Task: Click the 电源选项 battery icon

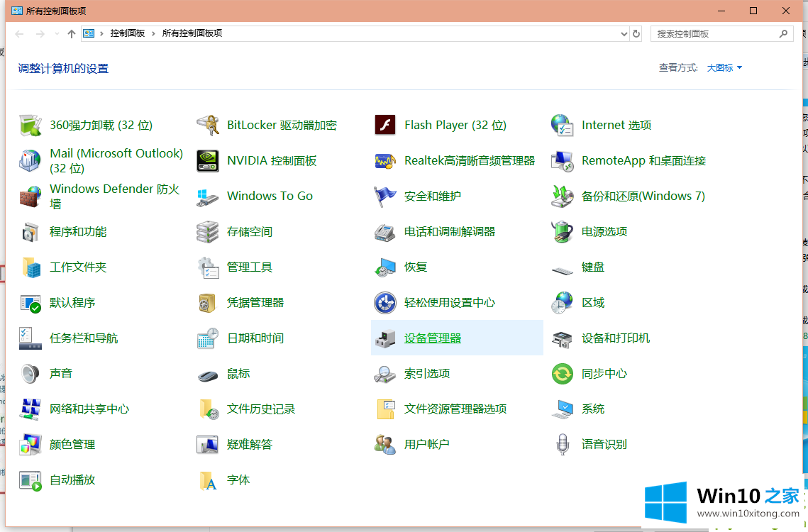Action: pos(563,232)
